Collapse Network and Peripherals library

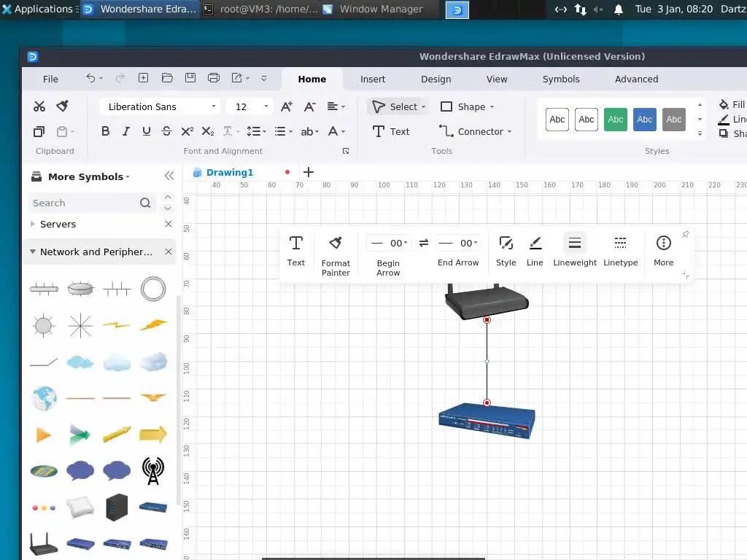click(x=32, y=252)
